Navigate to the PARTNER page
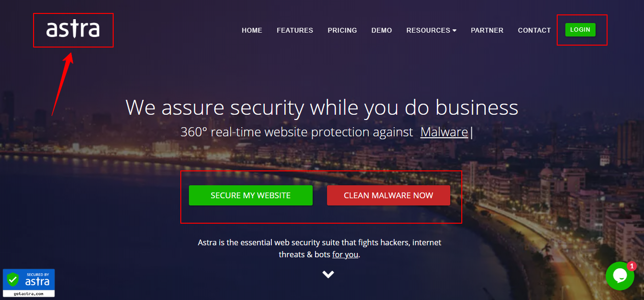This screenshot has width=644, height=300. (487, 30)
